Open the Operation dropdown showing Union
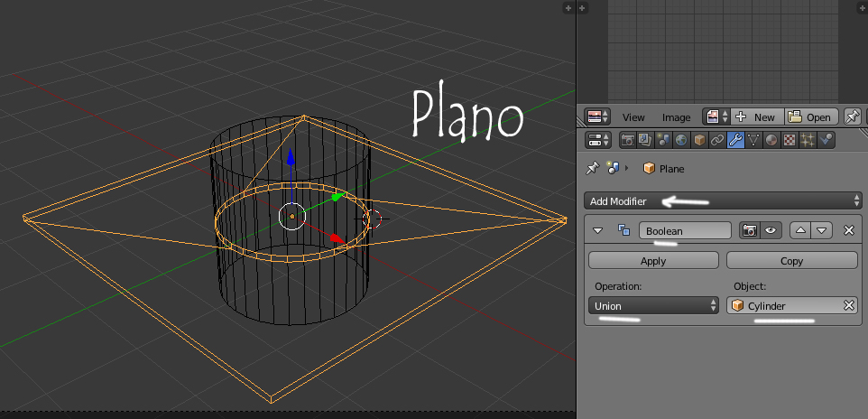Image resolution: width=868 pixels, height=419 pixels. tap(653, 305)
